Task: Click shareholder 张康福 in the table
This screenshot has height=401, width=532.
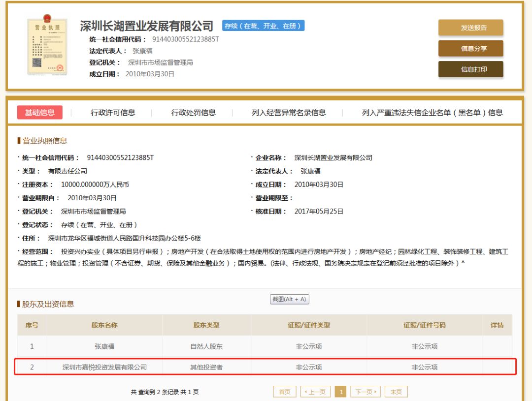Action: pyautogui.click(x=104, y=346)
